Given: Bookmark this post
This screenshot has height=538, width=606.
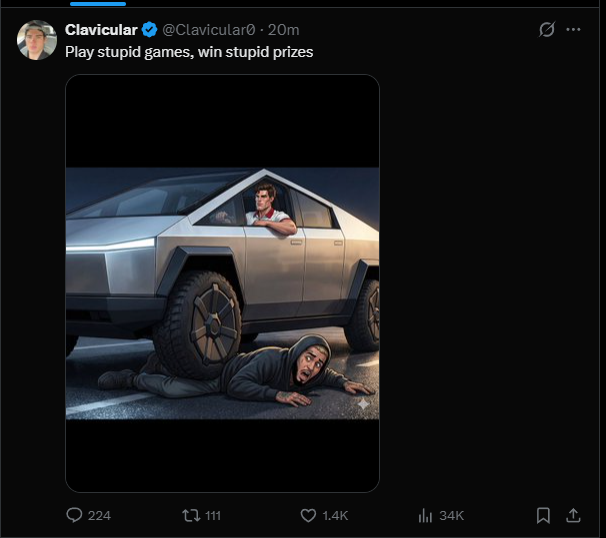Looking at the screenshot, I should click(x=543, y=515).
